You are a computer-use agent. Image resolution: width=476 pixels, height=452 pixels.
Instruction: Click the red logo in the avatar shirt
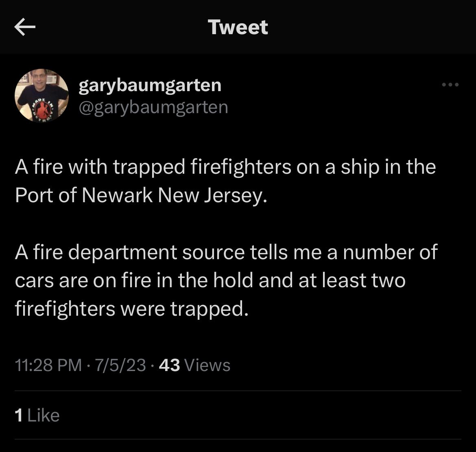tap(41, 109)
